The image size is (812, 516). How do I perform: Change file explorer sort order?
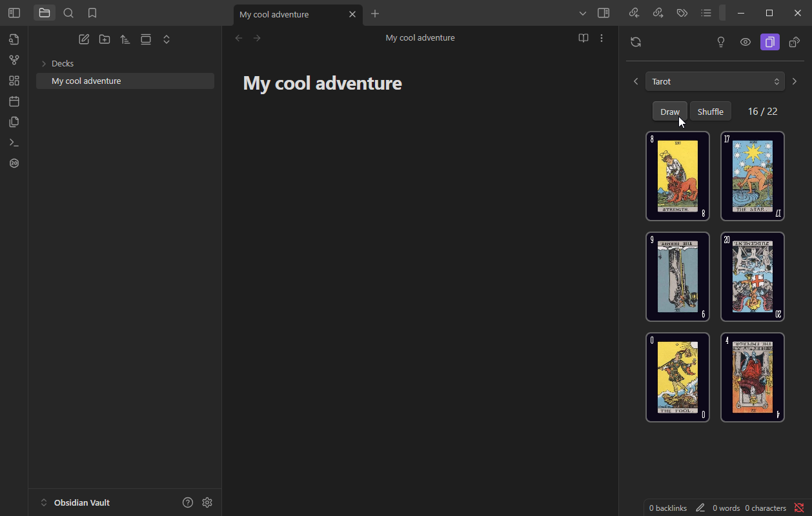coord(125,39)
